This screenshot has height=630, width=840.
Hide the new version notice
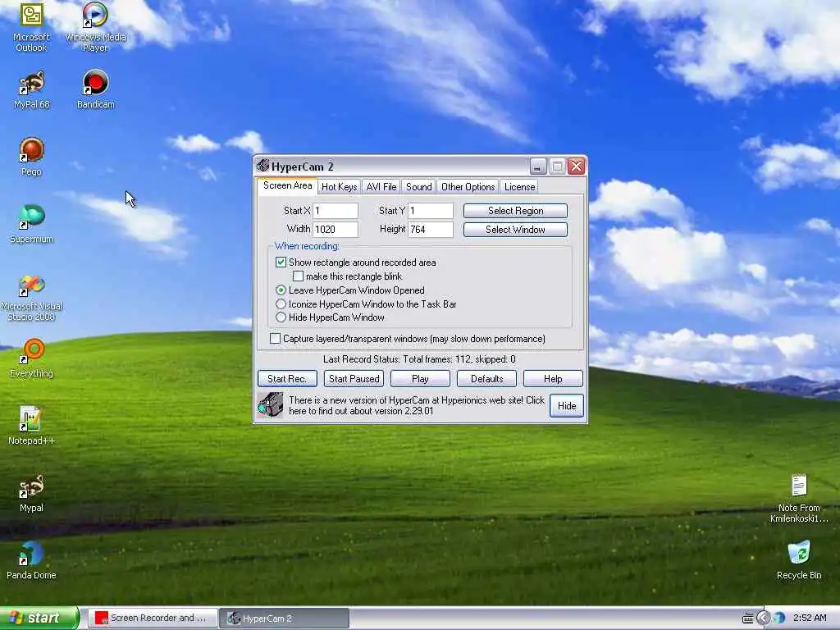pos(566,406)
